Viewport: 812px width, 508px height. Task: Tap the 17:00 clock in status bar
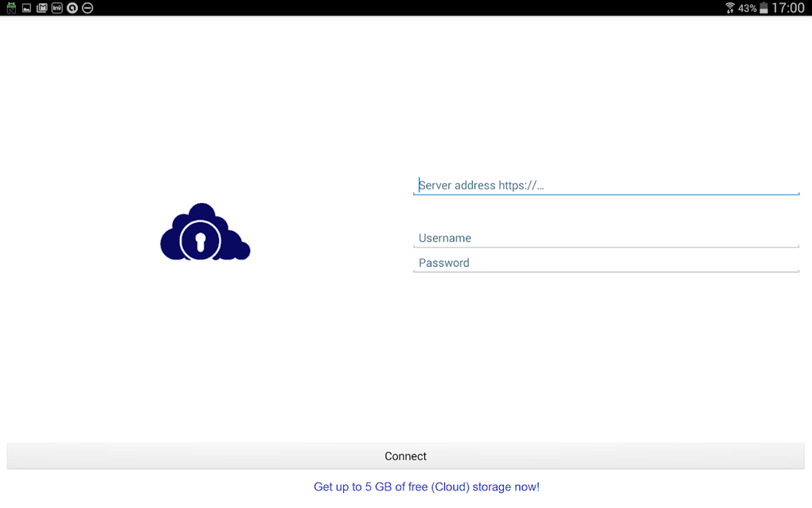[x=787, y=8]
